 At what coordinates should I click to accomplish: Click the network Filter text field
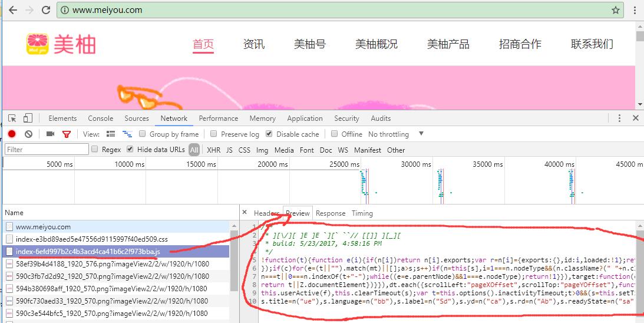pos(46,150)
